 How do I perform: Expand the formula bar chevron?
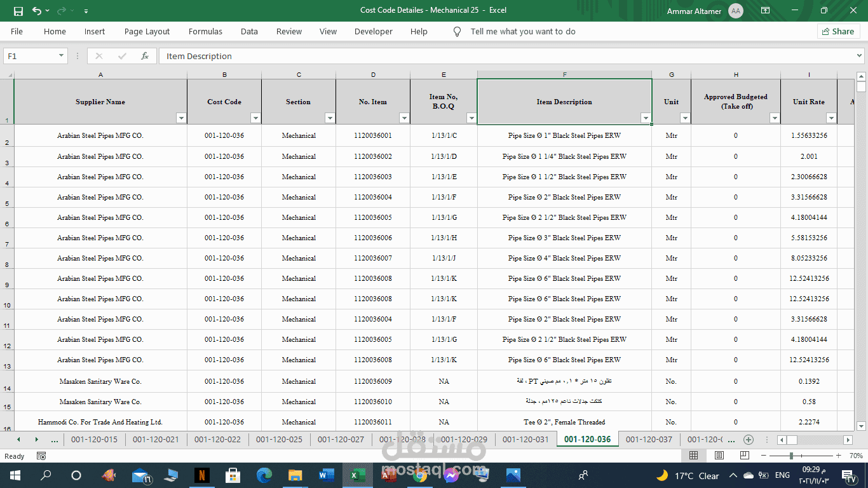click(x=860, y=56)
